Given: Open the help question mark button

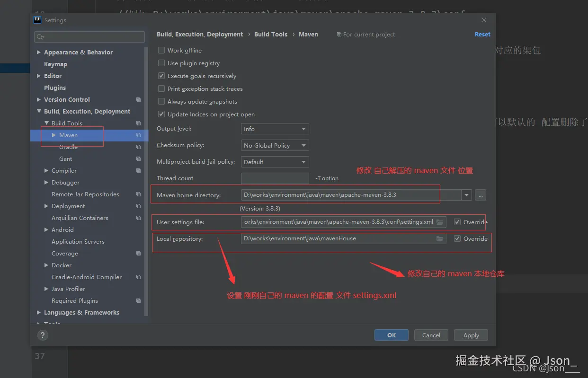Looking at the screenshot, I should [43, 335].
